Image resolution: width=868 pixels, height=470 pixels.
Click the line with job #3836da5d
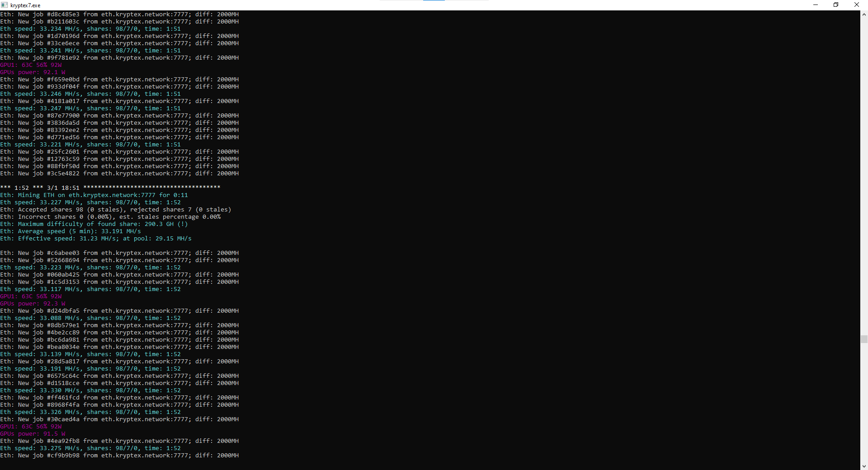tap(119, 123)
